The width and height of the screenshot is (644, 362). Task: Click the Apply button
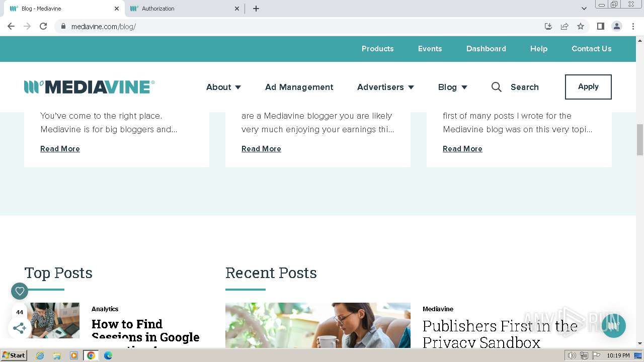588,87
